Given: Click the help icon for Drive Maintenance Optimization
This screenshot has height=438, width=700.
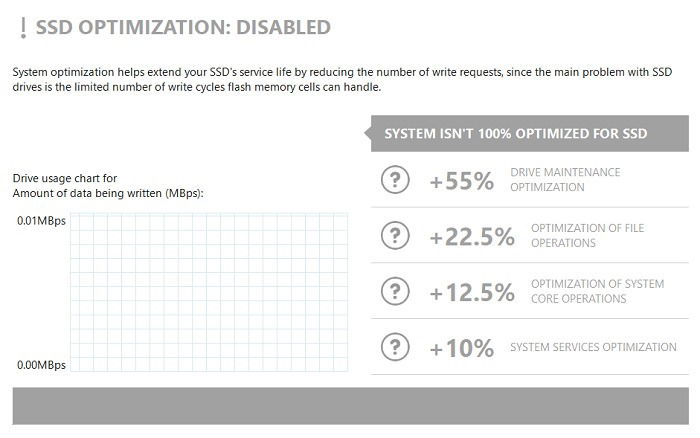Looking at the screenshot, I should 395,179.
